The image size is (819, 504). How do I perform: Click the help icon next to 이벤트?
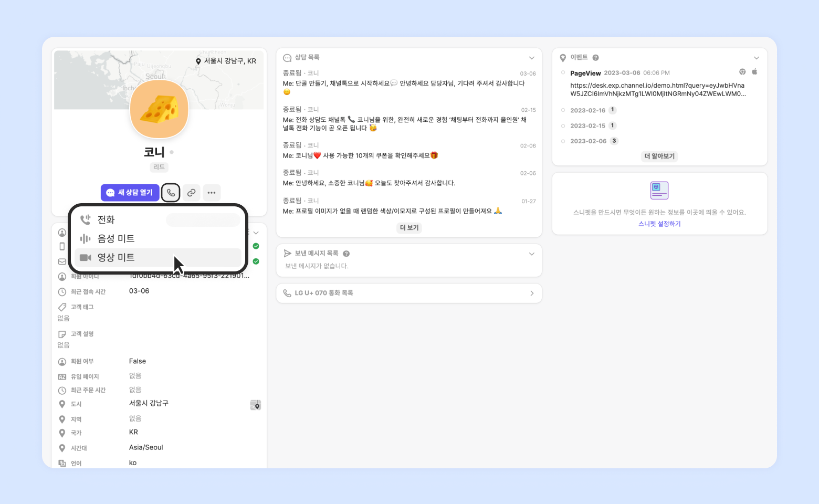[x=596, y=58]
